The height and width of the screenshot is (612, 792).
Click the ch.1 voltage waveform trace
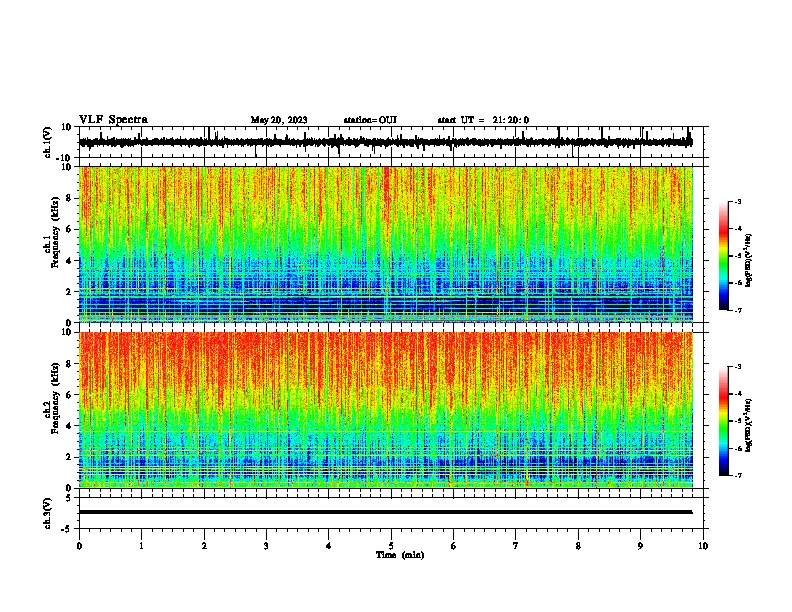385,142
